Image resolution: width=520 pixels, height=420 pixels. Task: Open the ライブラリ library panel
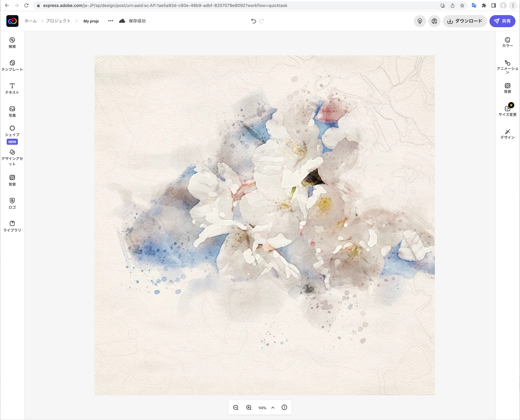[x=12, y=226]
